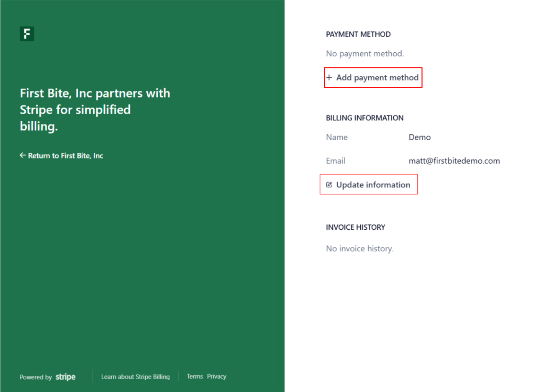The height and width of the screenshot is (392, 536).
Task: Click the BILLING INFORMATION heading
Action: (x=365, y=118)
